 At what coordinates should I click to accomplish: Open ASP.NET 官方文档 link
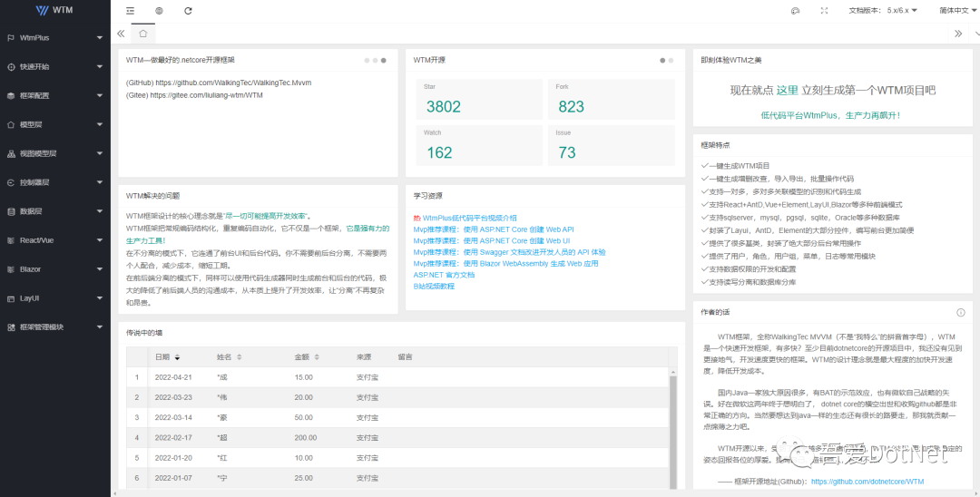(x=444, y=275)
